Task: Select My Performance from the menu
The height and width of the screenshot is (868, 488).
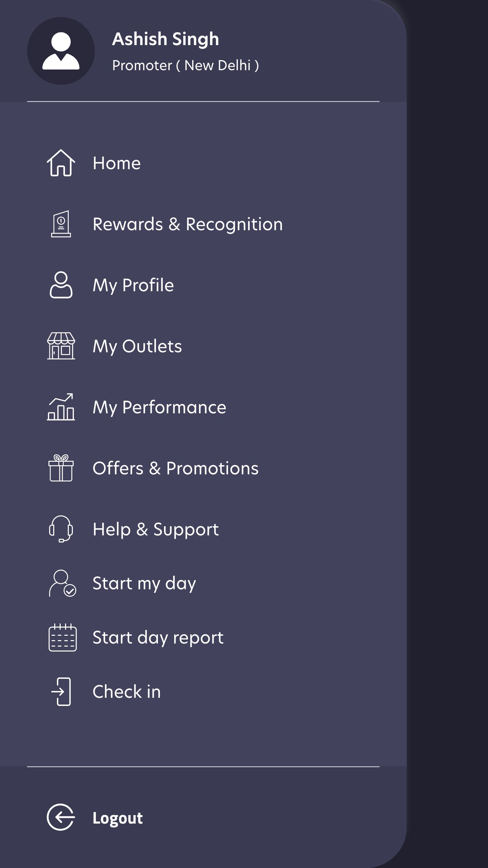Action: [x=159, y=407]
